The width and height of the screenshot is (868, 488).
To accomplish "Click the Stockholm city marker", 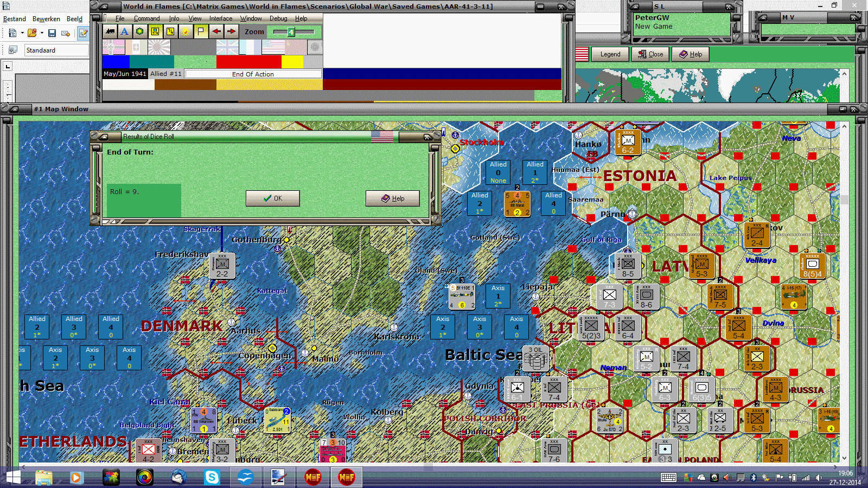I will tap(455, 149).
